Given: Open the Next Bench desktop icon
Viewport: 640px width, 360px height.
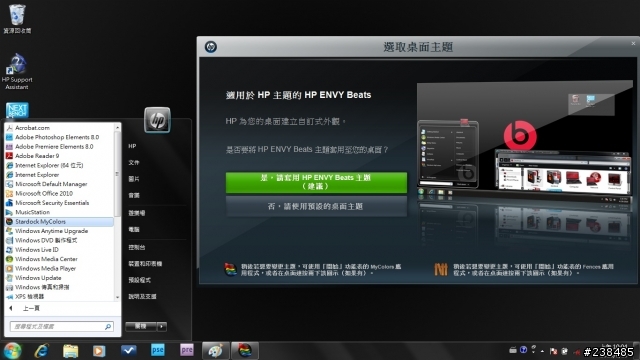Looking at the screenshot, I should (x=17, y=110).
